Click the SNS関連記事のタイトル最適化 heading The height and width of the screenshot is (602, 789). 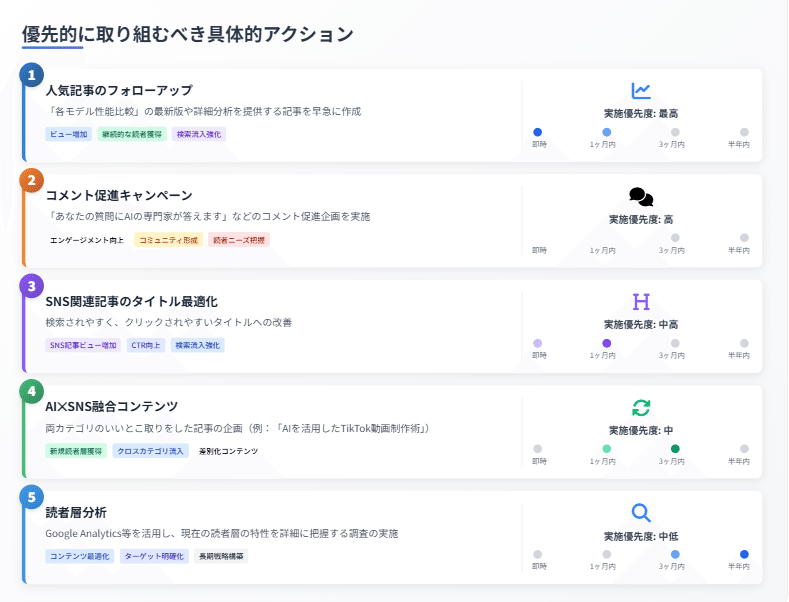point(131,302)
